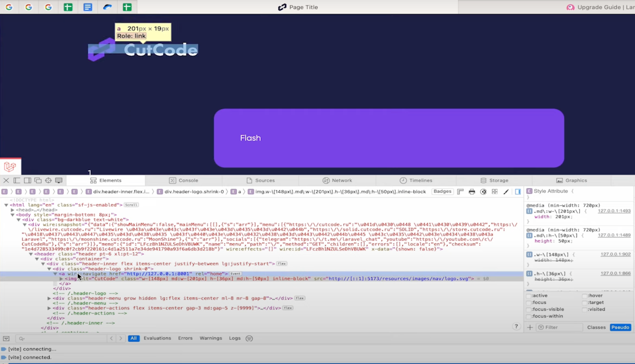Collapse the div header-logo shrink-0 node
This screenshot has width=635, height=364.
[x=49, y=269]
